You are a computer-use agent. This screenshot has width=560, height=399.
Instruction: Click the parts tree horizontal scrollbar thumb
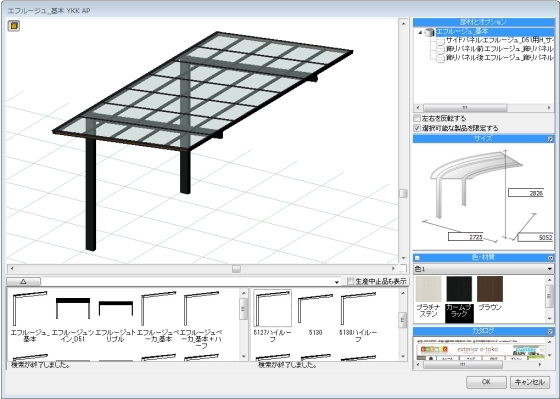(465, 108)
